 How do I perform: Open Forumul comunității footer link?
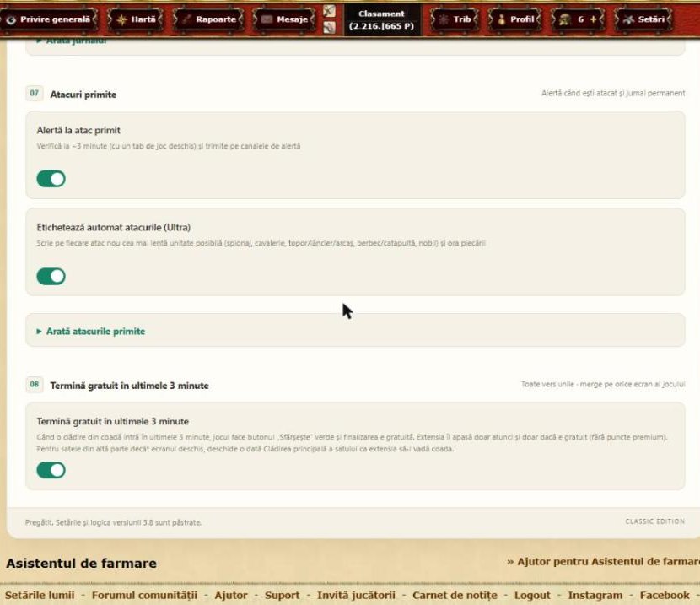144,595
